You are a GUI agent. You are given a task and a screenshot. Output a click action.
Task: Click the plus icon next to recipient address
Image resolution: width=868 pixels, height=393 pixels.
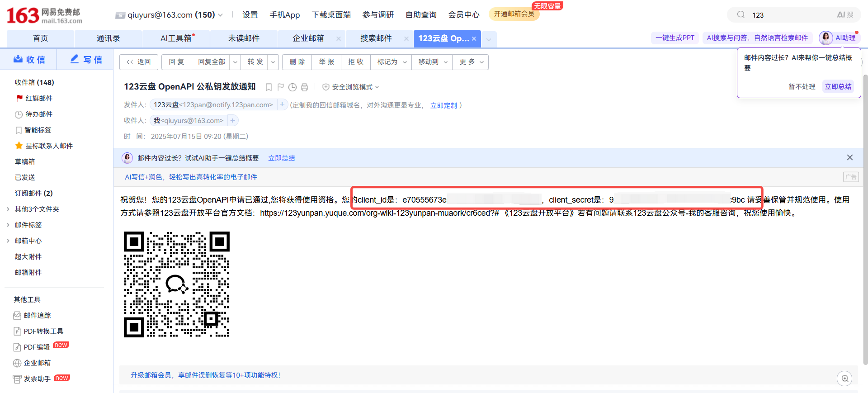232,120
